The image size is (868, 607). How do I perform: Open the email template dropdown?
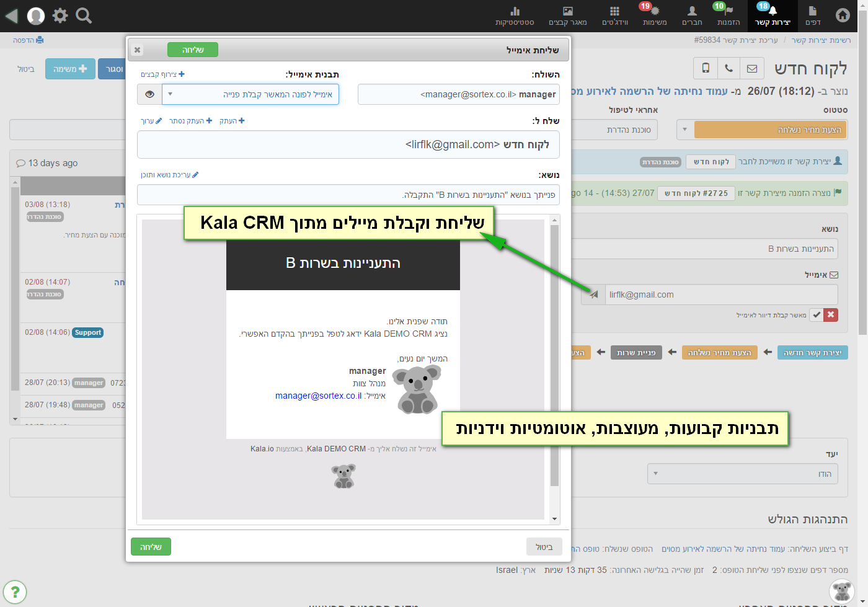click(x=250, y=94)
